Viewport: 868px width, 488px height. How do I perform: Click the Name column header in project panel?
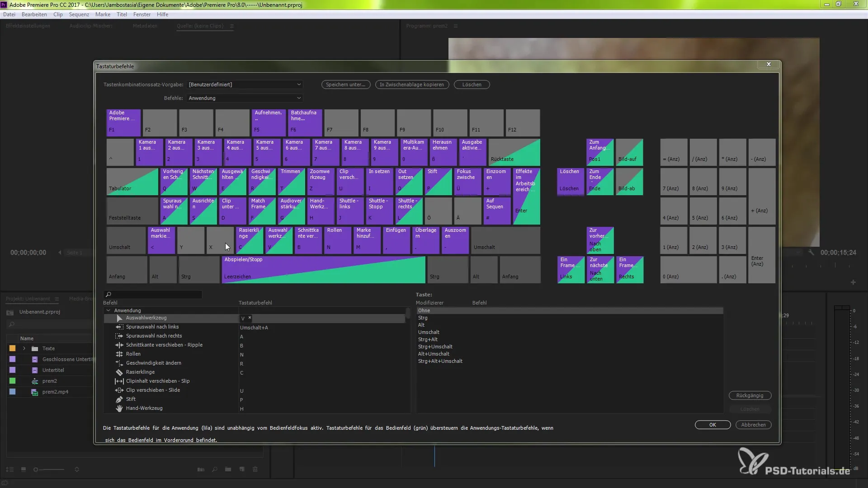[27, 338]
